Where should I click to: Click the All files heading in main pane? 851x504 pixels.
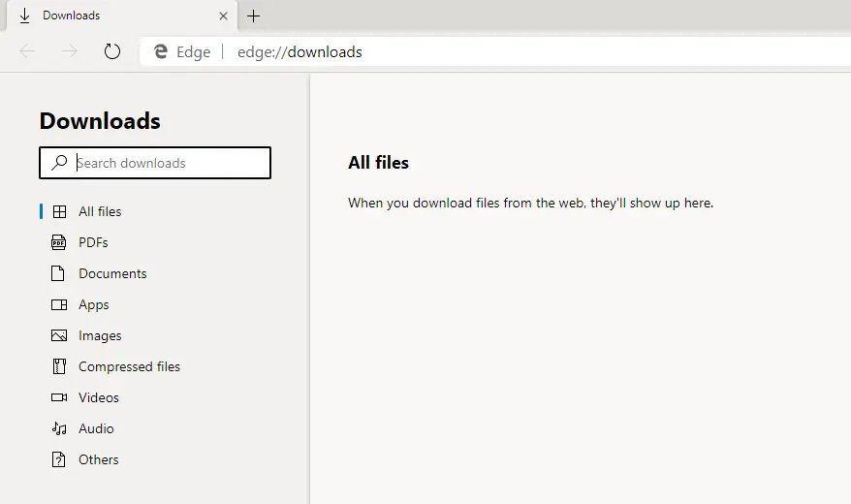(378, 162)
